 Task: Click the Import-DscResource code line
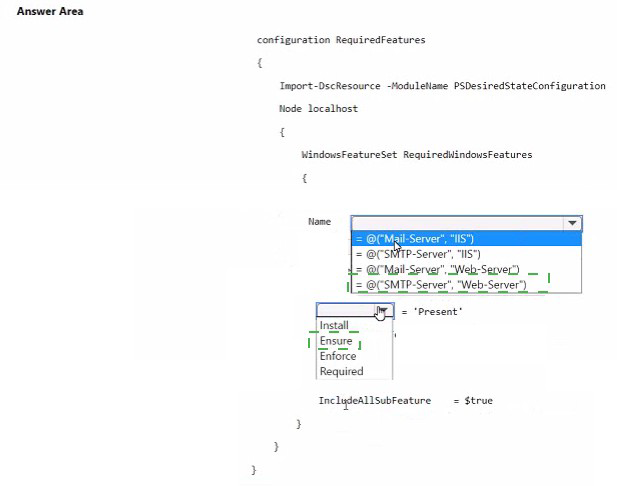coord(442,86)
